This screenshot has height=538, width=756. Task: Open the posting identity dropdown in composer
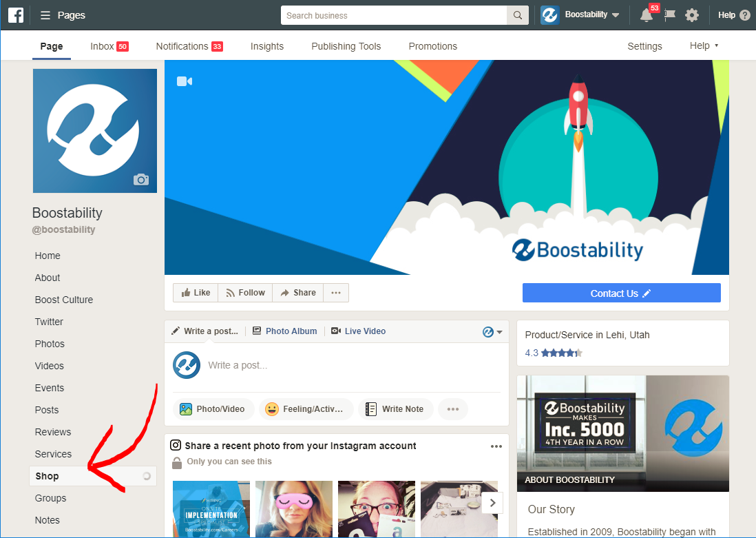pyautogui.click(x=492, y=332)
